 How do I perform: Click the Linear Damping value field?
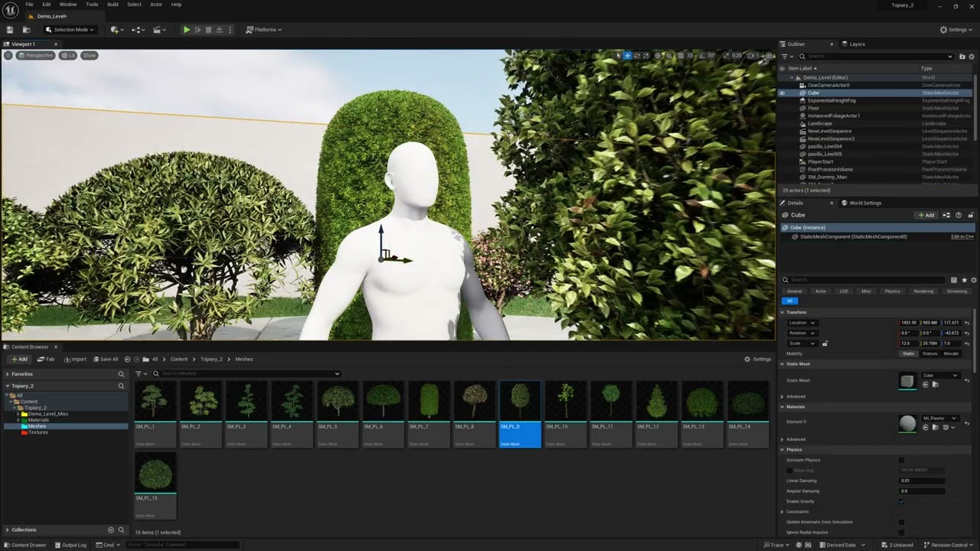click(923, 481)
